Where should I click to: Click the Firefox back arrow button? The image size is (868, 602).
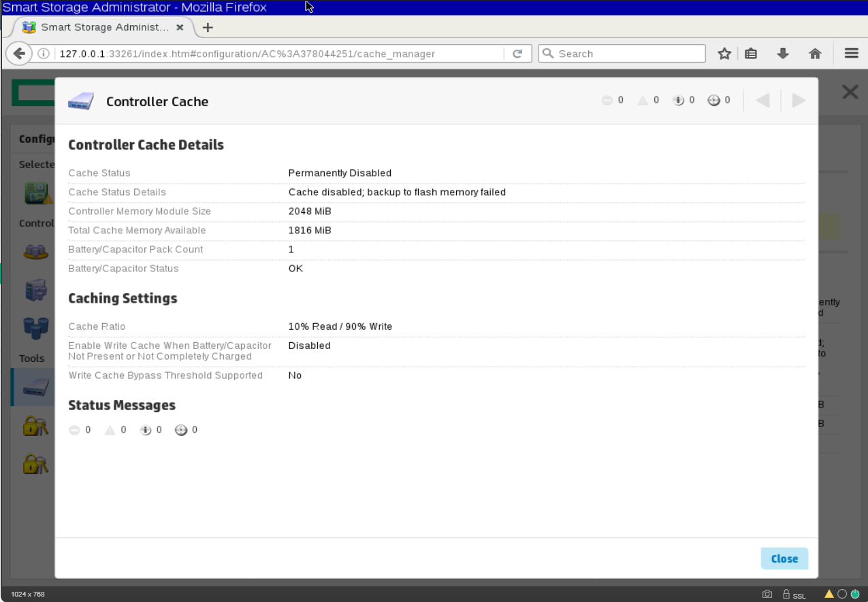pyautogui.click(x=20, y=54)
